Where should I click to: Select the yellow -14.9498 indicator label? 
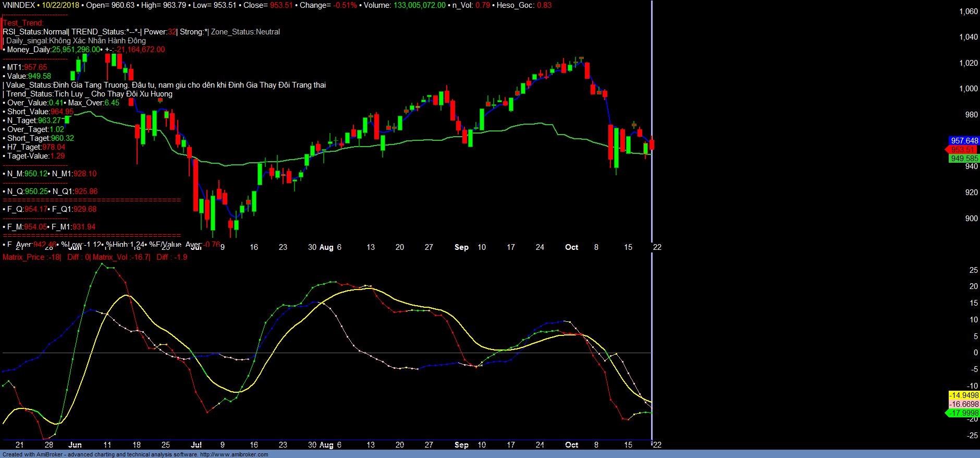click(964, 395)
